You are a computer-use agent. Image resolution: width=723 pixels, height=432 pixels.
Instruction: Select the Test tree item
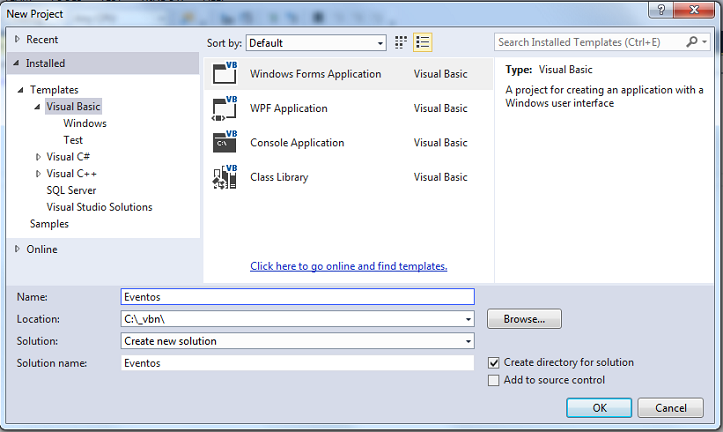73,140
